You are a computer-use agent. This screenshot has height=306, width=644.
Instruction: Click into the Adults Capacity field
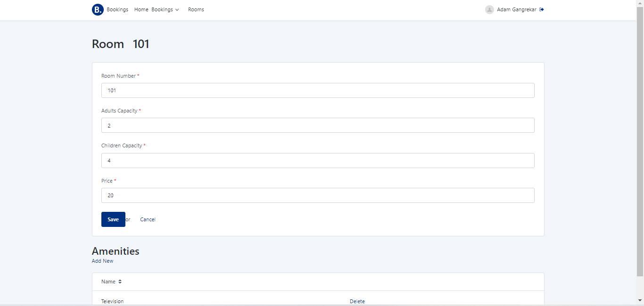tap(318, 125)
